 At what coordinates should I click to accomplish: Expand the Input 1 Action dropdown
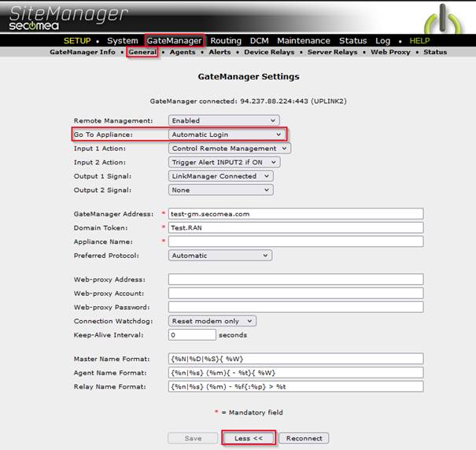(x=230, y=149)
